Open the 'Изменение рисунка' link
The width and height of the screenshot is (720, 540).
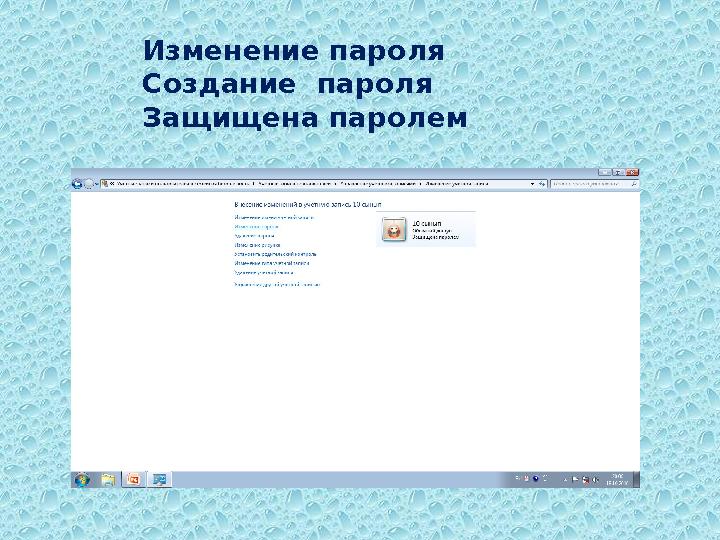click(x=257, y=245)
